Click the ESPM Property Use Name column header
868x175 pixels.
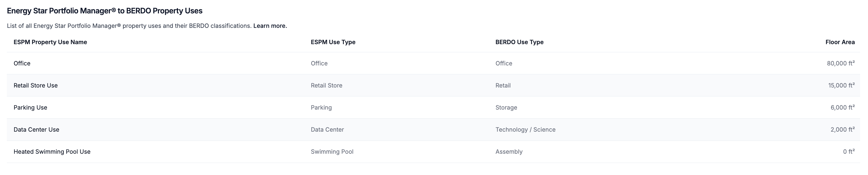point(50,42)
